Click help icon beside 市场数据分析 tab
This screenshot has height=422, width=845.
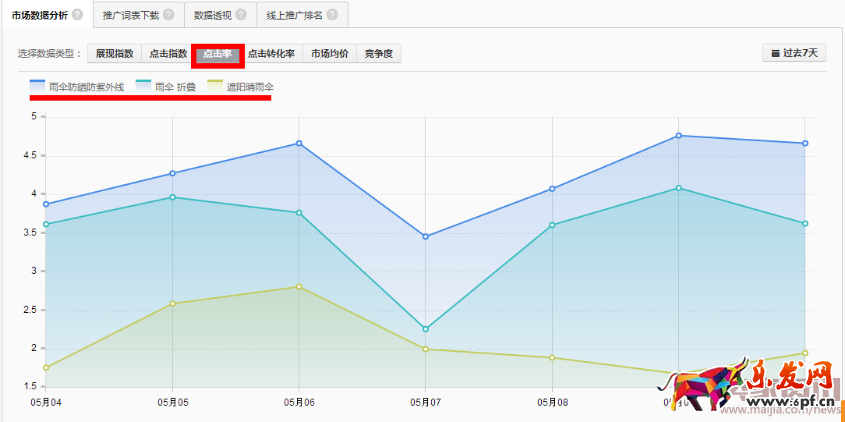[77, 15]
